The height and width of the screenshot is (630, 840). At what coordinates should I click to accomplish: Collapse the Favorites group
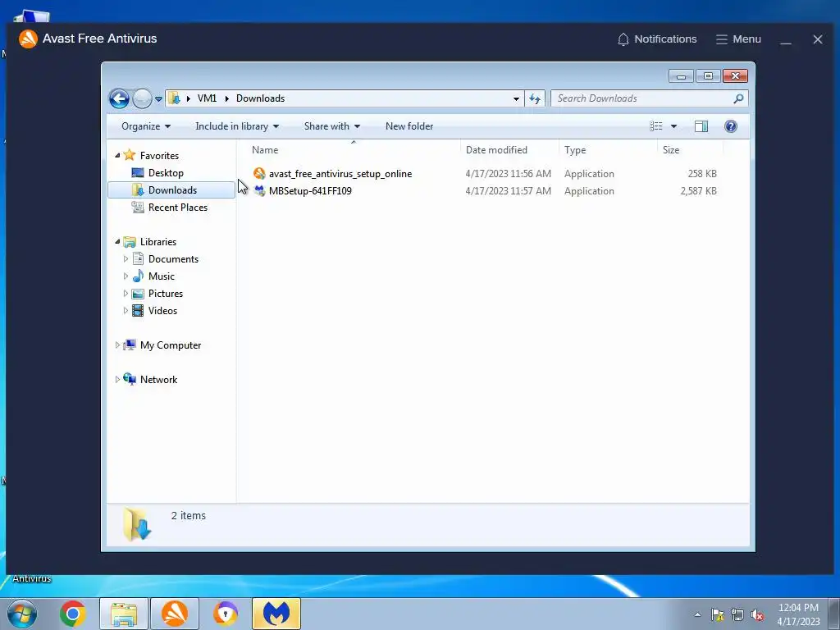(x=117, y=155)
